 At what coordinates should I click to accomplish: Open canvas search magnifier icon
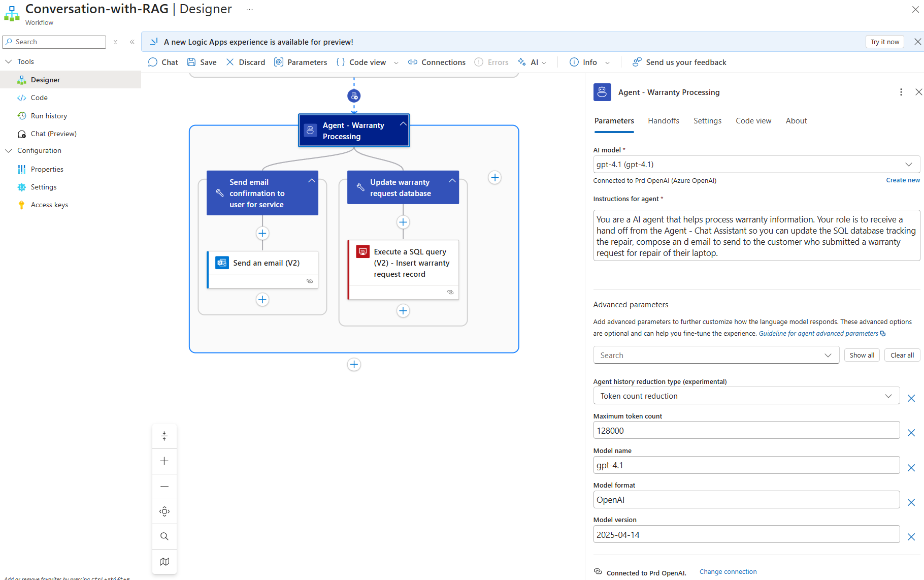[164, 536]
